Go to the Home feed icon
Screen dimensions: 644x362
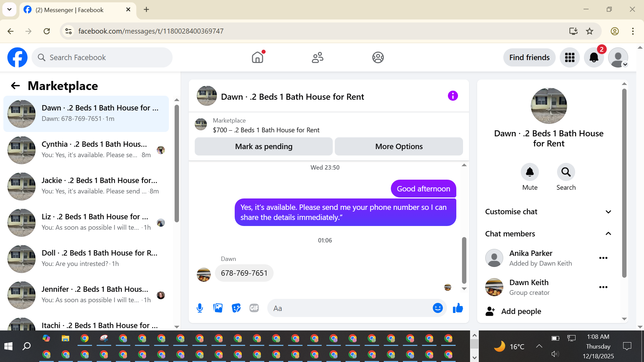coord(258,57)
